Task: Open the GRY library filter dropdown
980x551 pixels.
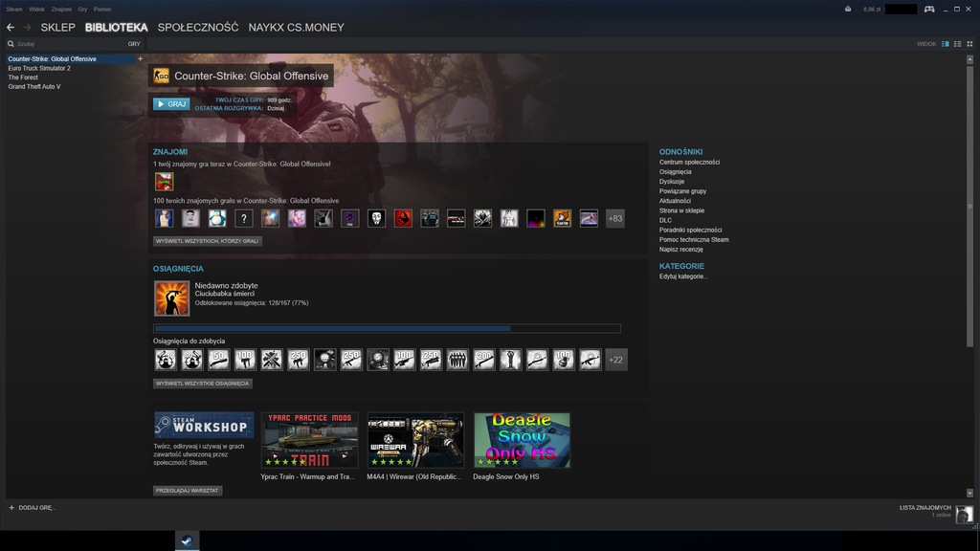Action: (134, 44)
